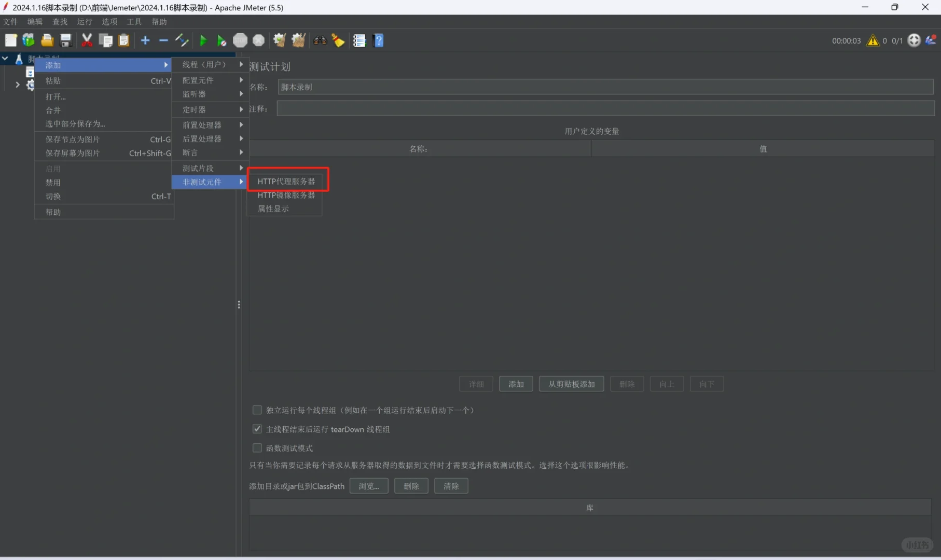941x560 pixels.
Task: Uncheck 主线程结束后运行 tearDown 线程组
Action: [x=257, y=429]
